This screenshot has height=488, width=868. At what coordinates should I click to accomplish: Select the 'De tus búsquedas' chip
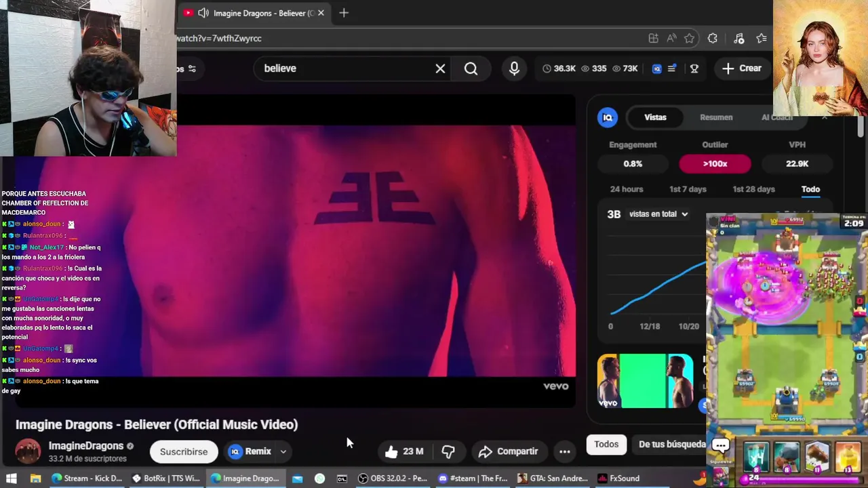click(671, 445)
